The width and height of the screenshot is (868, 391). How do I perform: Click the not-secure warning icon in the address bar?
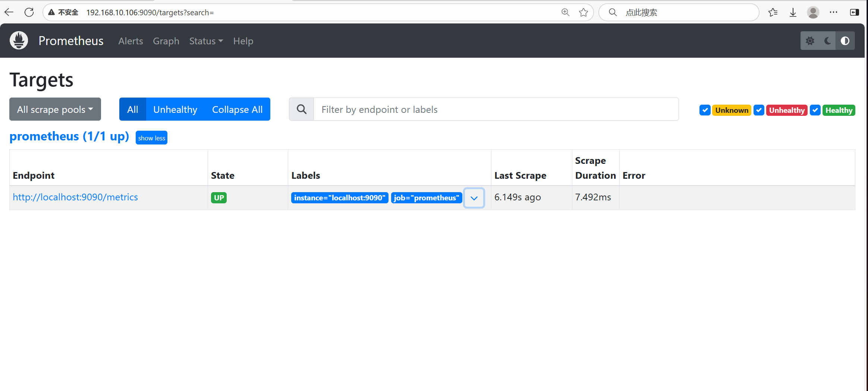pos(51,12)
